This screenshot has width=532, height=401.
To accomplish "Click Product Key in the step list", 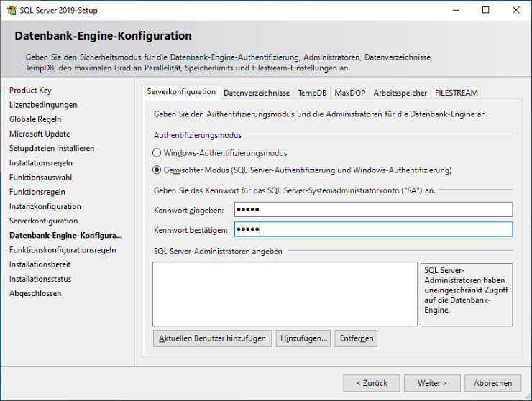I will point(30,91).
